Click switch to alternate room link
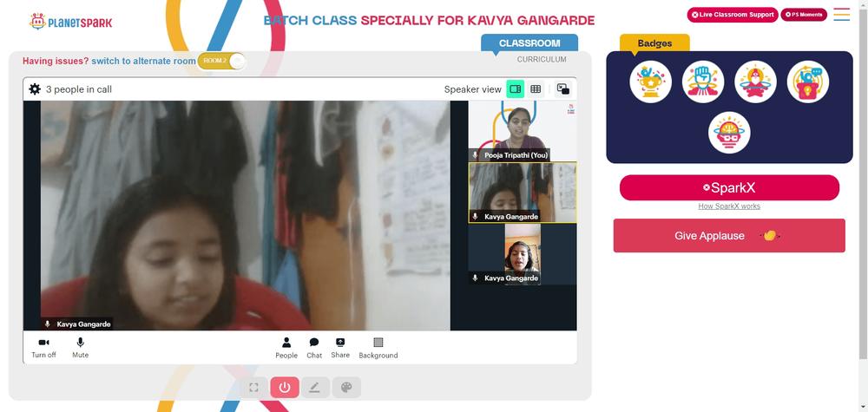The height and width of the screenshot is (412, 868). [143, 61]
